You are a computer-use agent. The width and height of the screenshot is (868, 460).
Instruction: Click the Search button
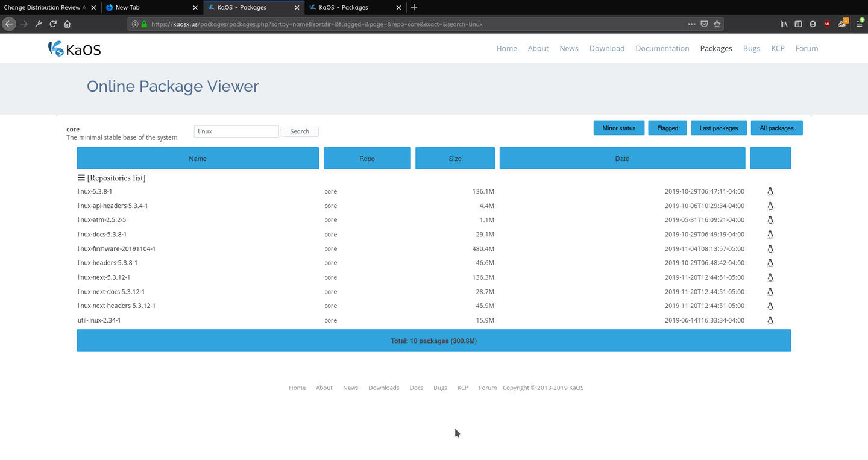(x=300, y=131)
